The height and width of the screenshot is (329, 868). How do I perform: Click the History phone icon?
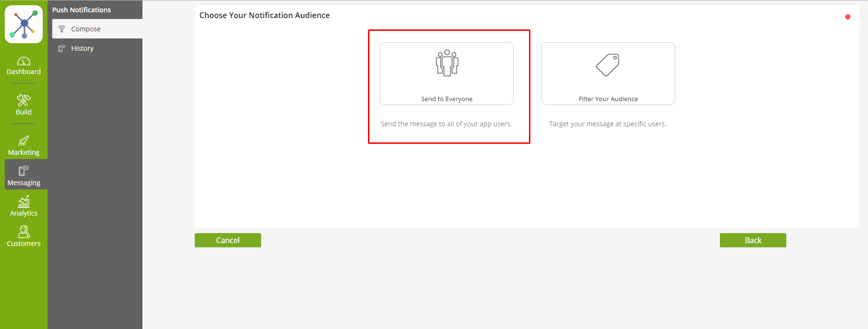pos(62,48)
